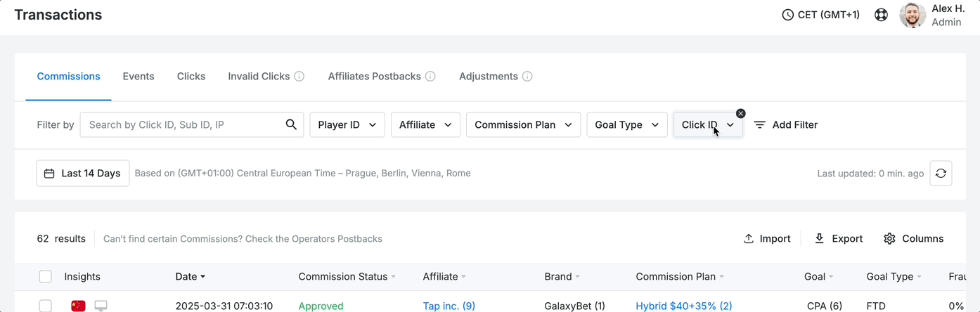Click the refresh data icon button

(x=941, y=174)
